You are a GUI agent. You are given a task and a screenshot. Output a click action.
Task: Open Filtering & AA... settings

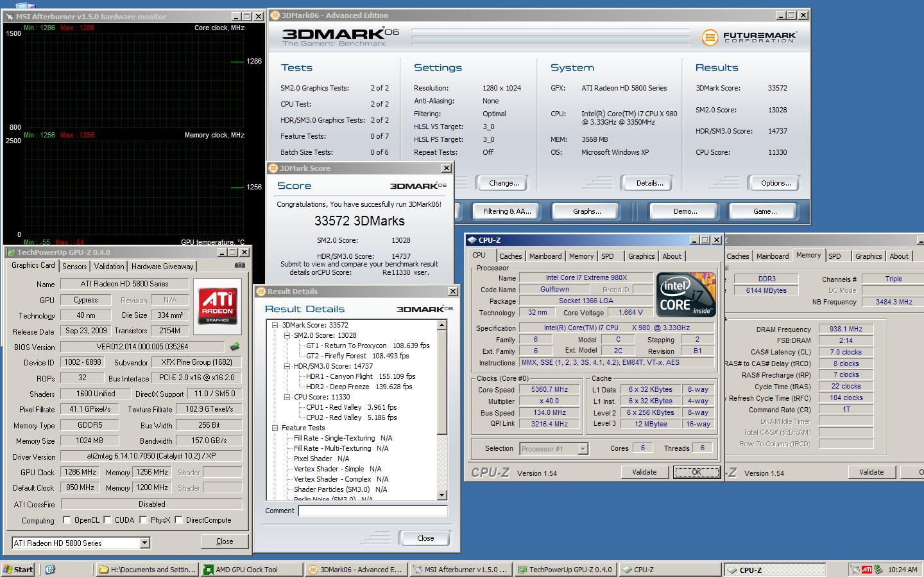[x=507, y=211]
